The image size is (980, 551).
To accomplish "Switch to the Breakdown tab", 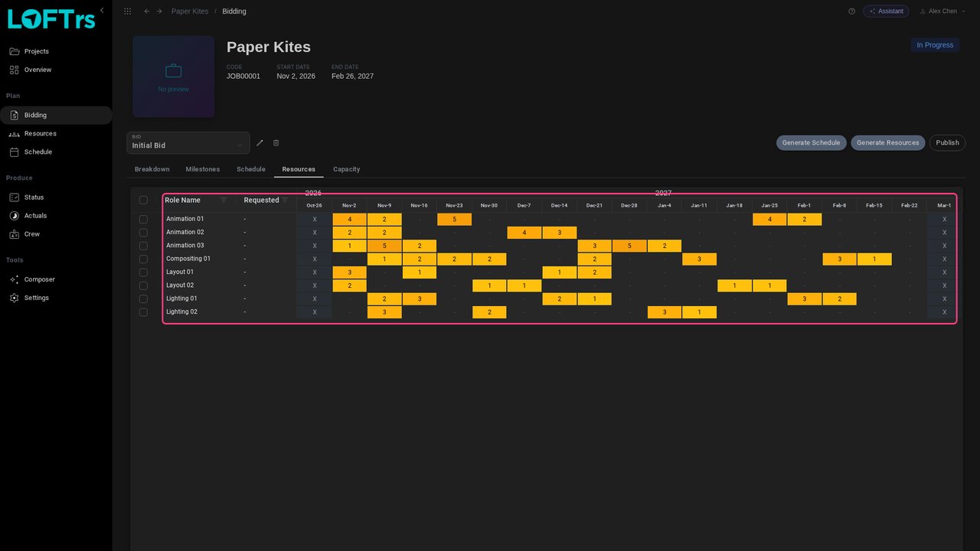I will click(x=152, y=169).
